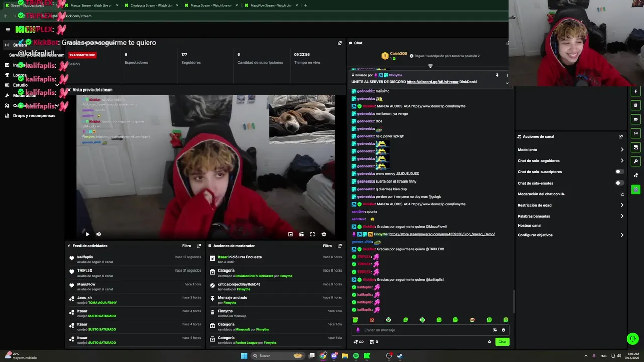The width and height of the screenshot is (644, 362).
Task: Click the taskbar Buscar search box
Action: coord(277,356)
